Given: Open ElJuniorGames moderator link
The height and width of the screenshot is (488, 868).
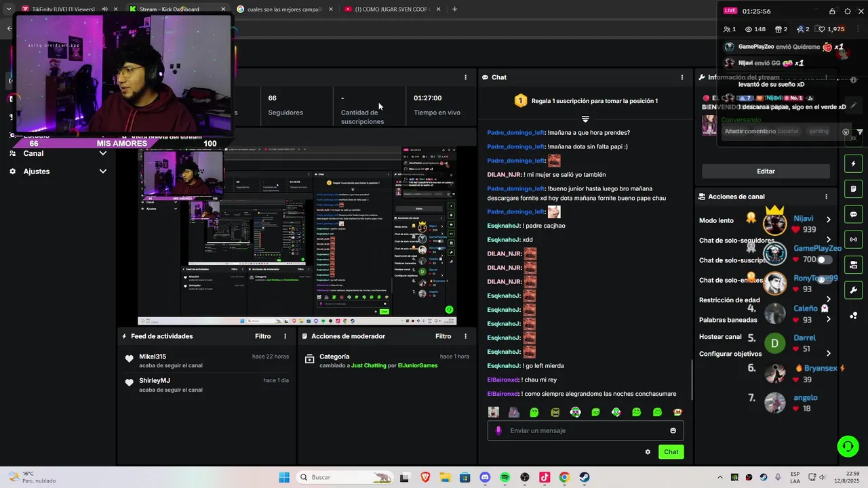Looking at the screenshot, I should click(418, 366).
